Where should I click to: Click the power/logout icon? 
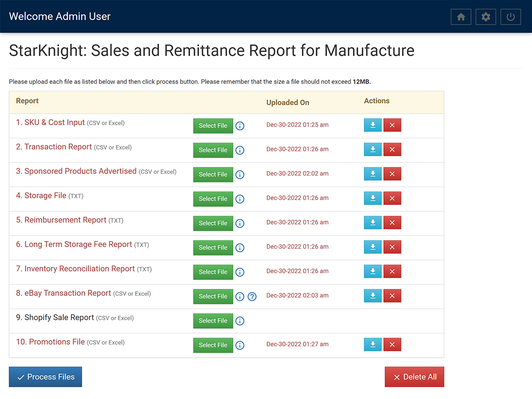pos(510,16)
